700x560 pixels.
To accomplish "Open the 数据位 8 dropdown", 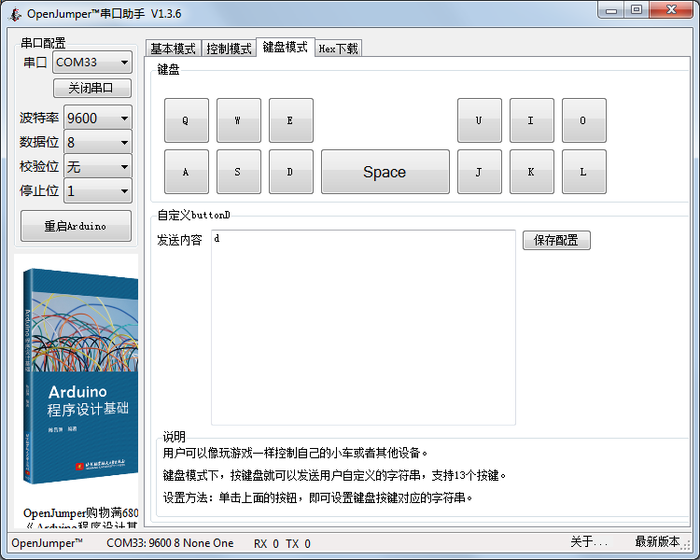I will [x=98, y=142].
